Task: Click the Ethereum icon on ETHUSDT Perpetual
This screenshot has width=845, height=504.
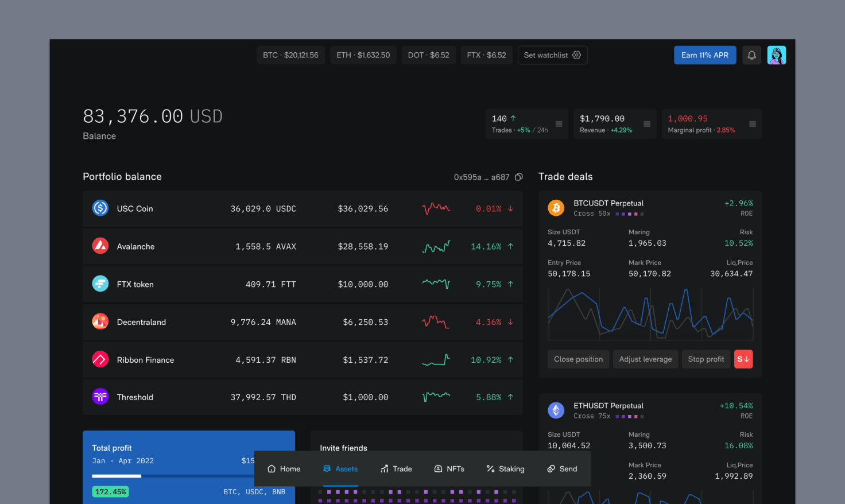Action: point(556,410)
